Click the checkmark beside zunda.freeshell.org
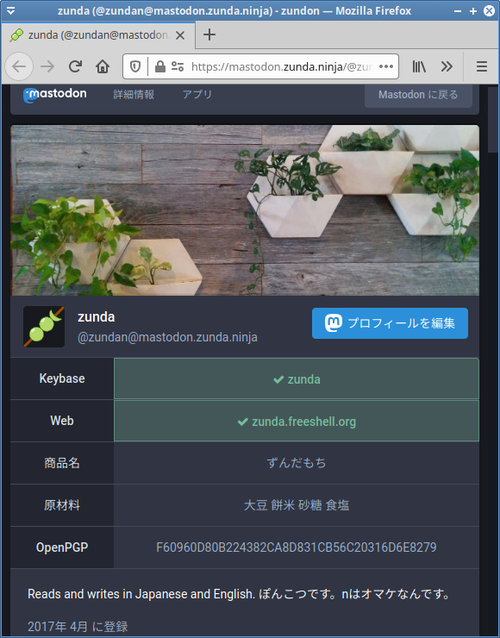 click(243, 422)
